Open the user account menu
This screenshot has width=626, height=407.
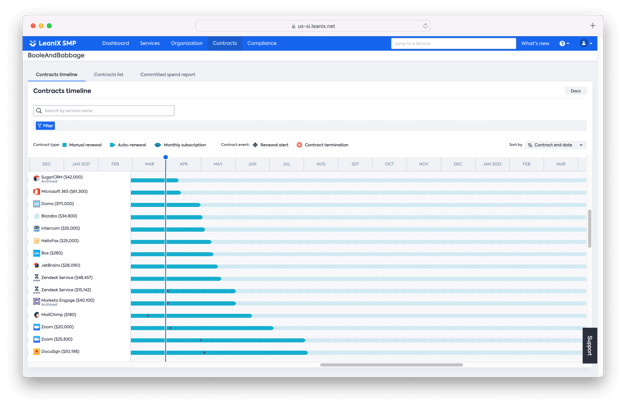(x=586, y=43)
